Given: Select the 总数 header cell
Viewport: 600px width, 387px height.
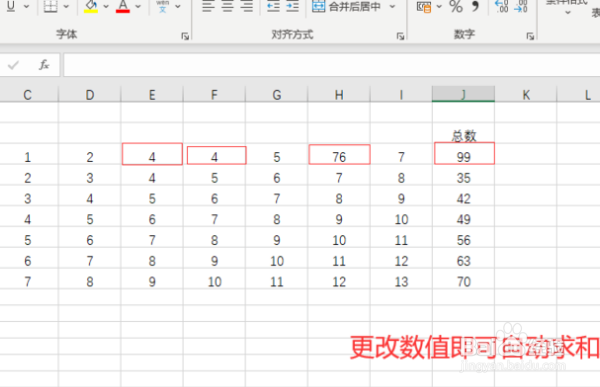Looking at the screenshot, I should click(x=463, y=134).
